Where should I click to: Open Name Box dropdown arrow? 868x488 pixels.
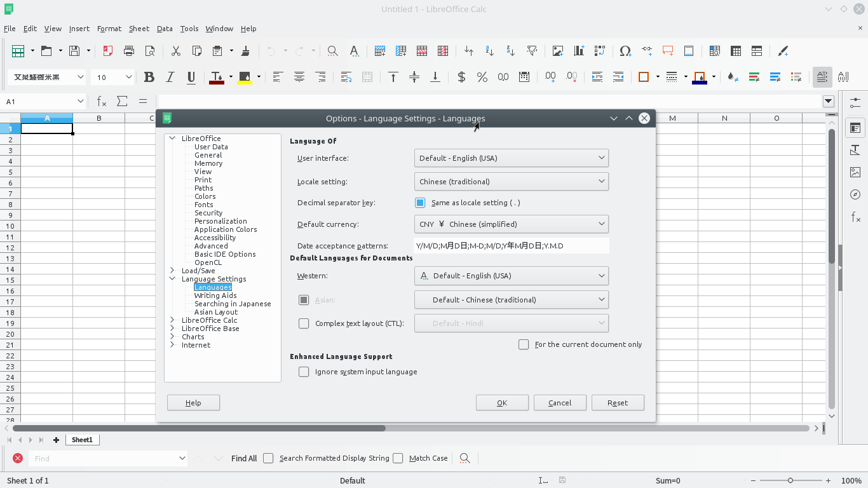[80, 101]
